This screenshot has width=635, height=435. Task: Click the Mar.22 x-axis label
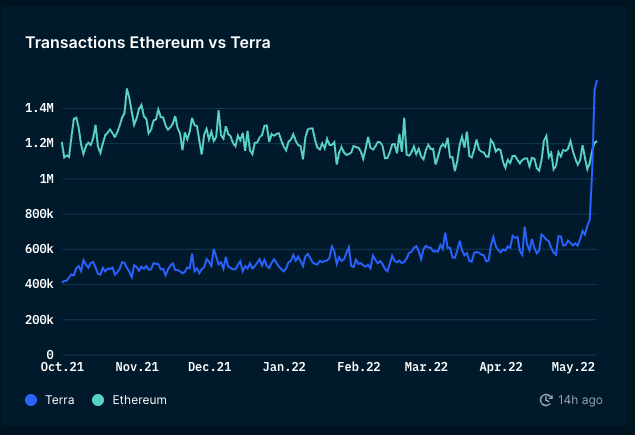426,367
